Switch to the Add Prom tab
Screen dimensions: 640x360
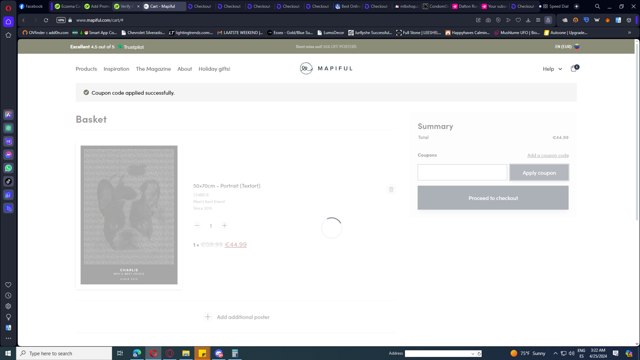pos(97,7)
